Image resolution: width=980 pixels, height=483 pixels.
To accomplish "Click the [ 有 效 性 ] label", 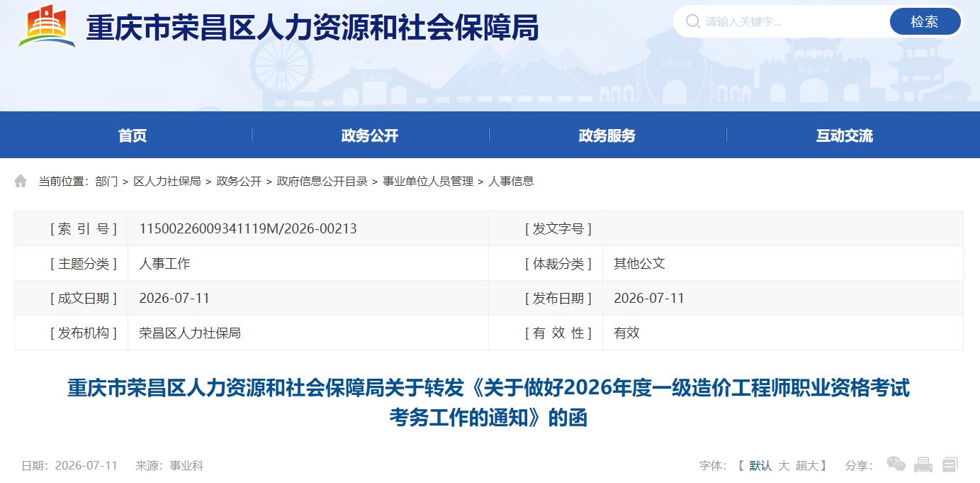I will (558, 333).
